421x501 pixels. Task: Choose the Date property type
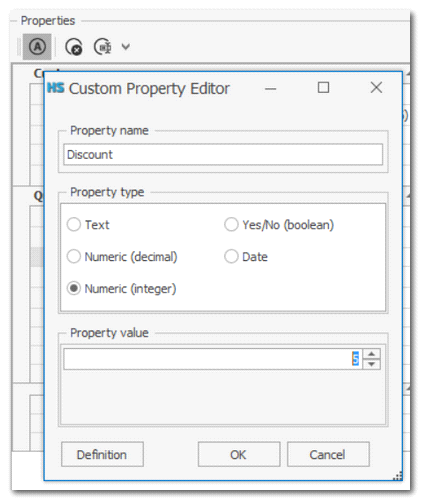point(246,257)
